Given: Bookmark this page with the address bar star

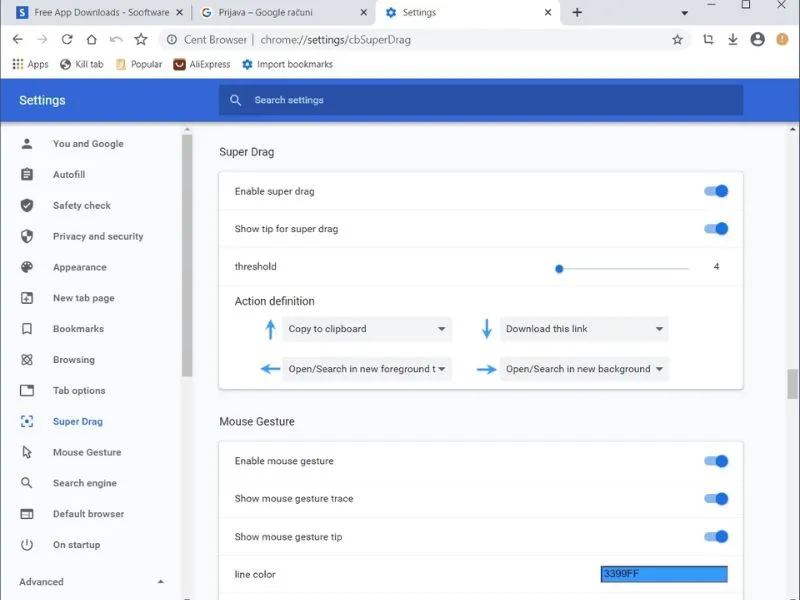Looking at the screenshot, I should coord(677,39).
